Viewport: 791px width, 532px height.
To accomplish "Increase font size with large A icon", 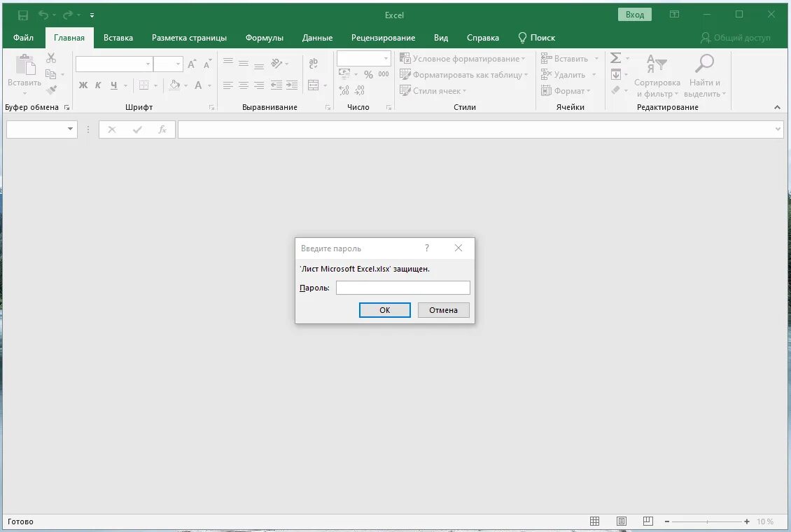I will pos(192,64).
